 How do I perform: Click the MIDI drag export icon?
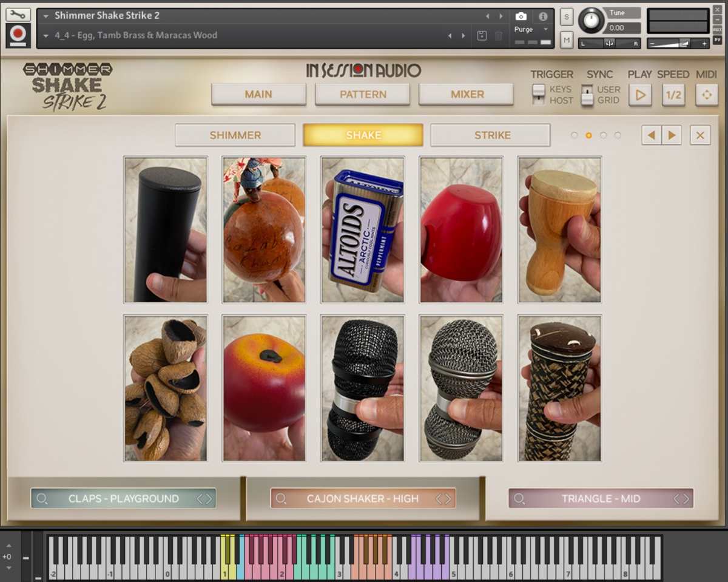tap(707, 95)
